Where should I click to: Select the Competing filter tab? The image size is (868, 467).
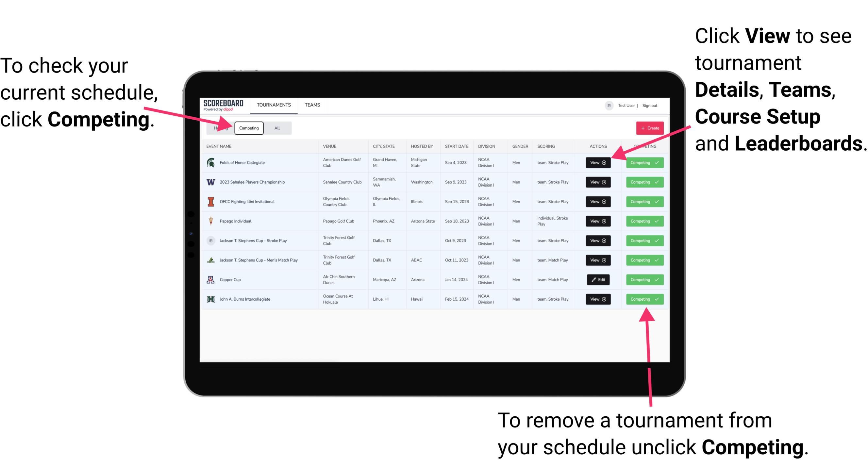coord(248,128)
